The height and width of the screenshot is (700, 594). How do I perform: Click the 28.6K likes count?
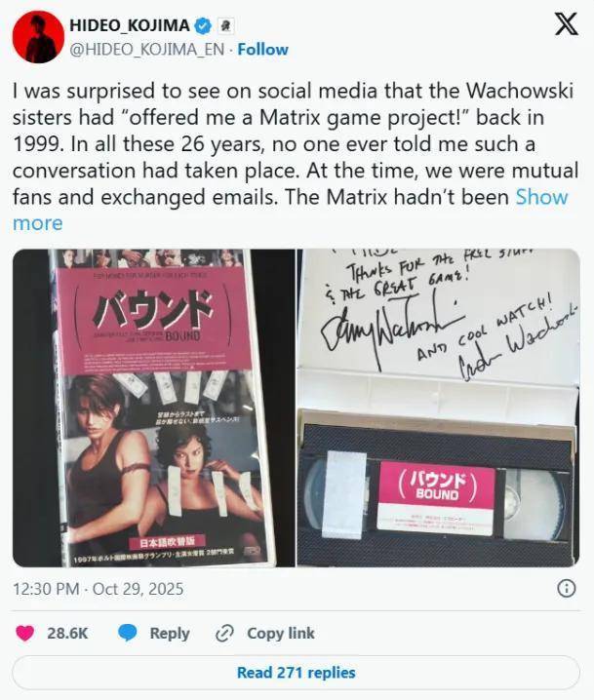pos(67,633)
